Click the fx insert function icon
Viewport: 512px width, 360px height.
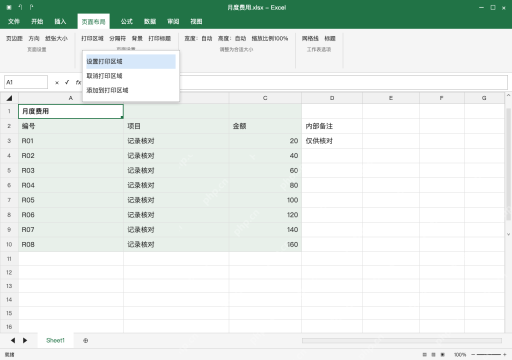click(x=78, y=82)
